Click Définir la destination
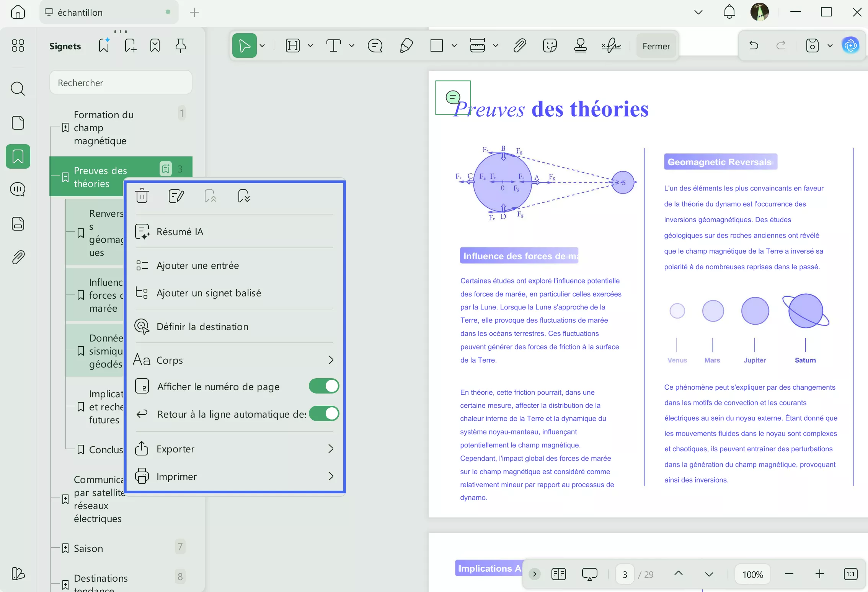 pyautogui.click(x=202, y=327)
